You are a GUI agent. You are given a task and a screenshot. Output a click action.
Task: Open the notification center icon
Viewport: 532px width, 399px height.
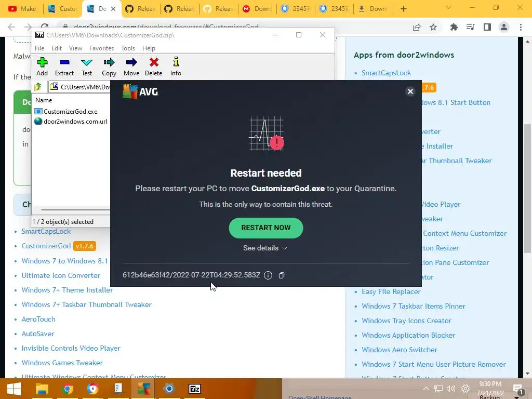coord(518,390)
